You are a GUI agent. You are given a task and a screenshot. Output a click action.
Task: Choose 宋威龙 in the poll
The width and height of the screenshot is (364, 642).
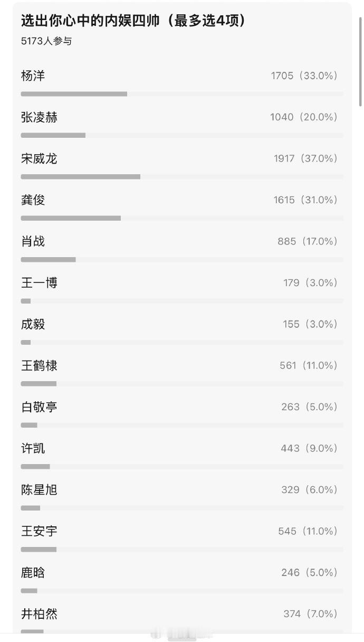pyautogui.click(x=182, y=165)
